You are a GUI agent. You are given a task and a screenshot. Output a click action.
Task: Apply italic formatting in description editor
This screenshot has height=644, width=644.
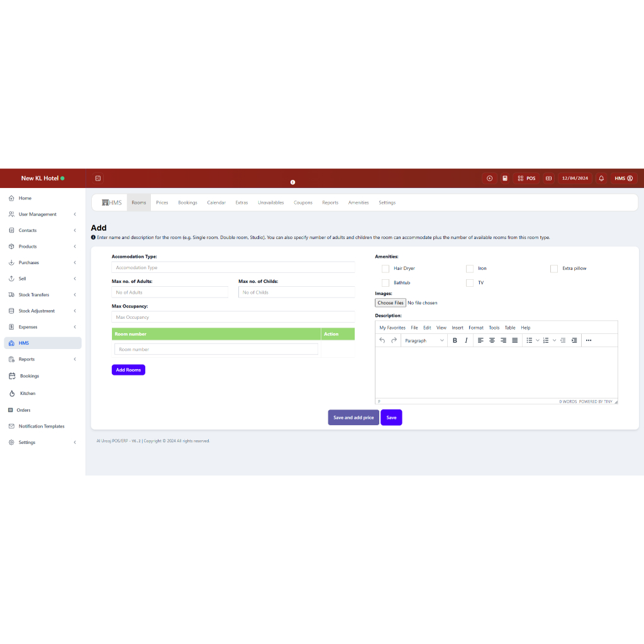click(466, 340)
